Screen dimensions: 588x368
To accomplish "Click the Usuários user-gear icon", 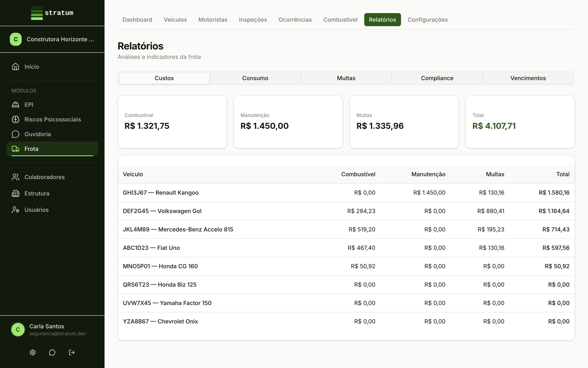I will pyautogui.click(x=16, y=210).
